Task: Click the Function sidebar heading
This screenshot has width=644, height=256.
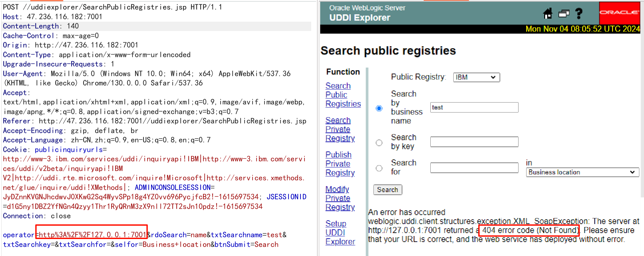Action: (x=343, y=72)
